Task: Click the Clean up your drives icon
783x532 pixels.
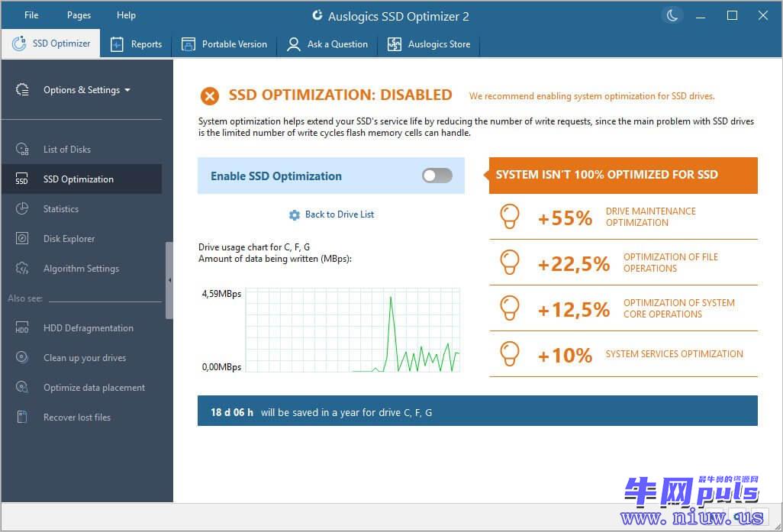Action: (22, 357)
